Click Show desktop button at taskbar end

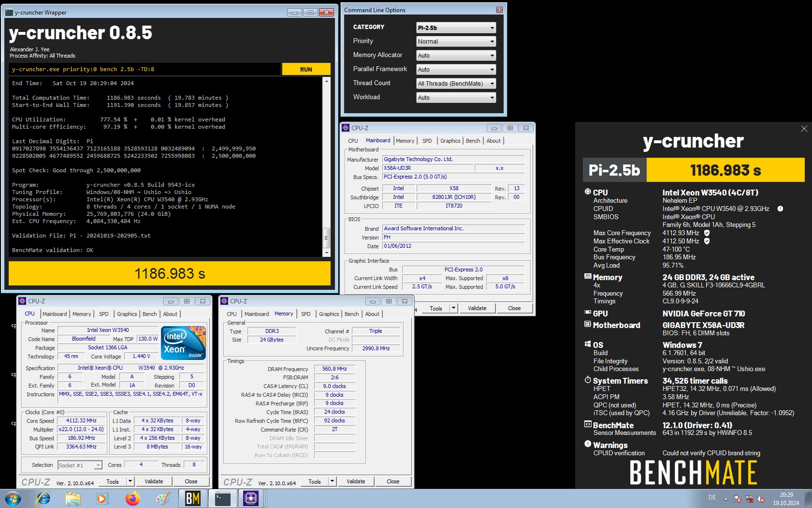point(808,498)
